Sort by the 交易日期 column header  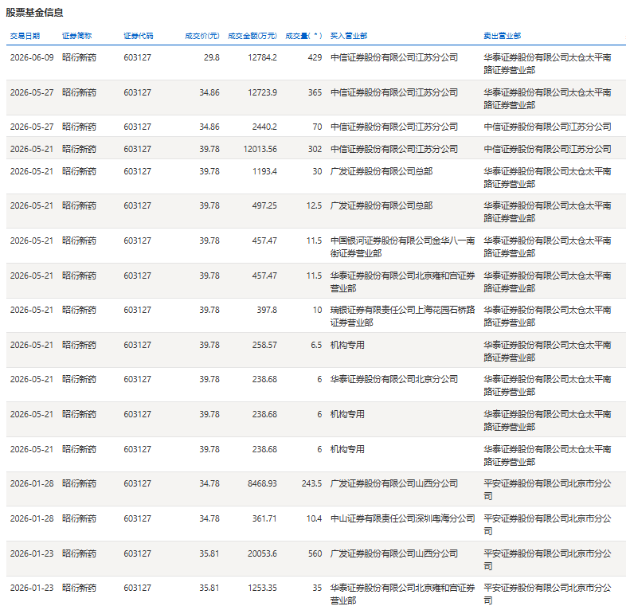(x=25, y=36)
